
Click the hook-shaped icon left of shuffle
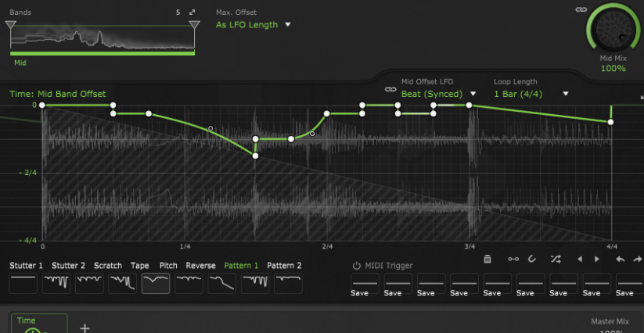(532, 259)
